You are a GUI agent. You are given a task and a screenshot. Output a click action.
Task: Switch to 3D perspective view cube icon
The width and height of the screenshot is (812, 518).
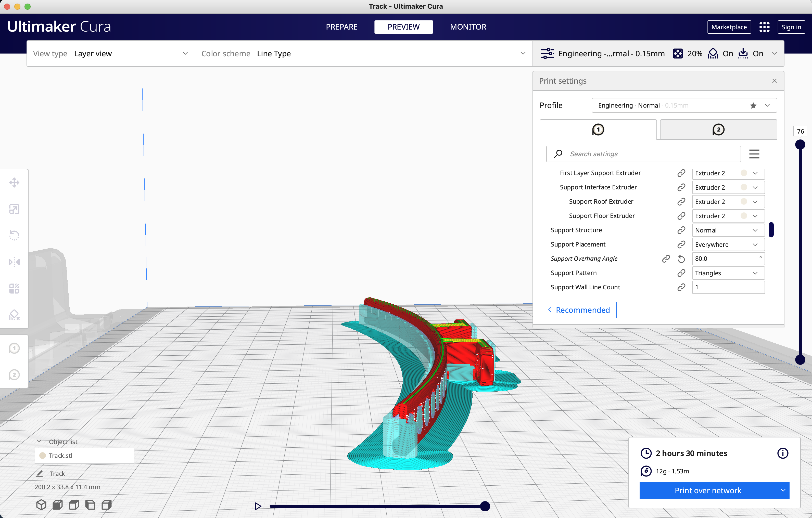coord(41,504)
